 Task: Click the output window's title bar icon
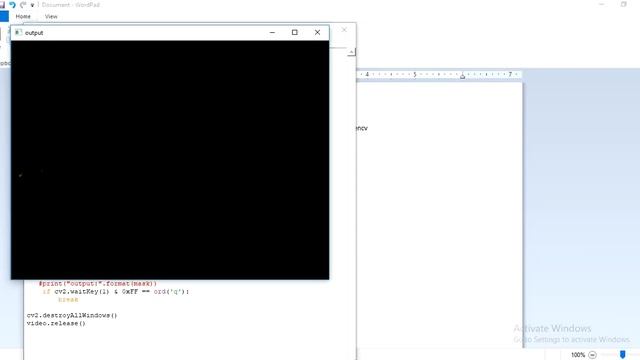pos(18,32)
